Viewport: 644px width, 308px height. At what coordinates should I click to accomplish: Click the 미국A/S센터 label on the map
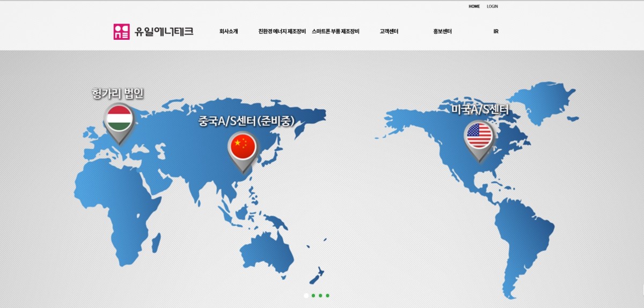pyautogui.click(x=480, y=110)
